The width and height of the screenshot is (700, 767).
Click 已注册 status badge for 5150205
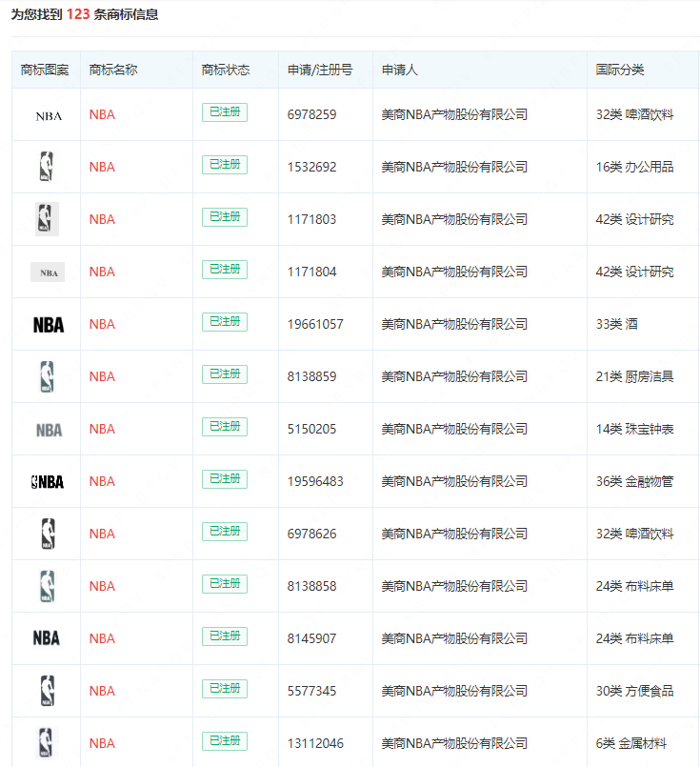[225, 427]
